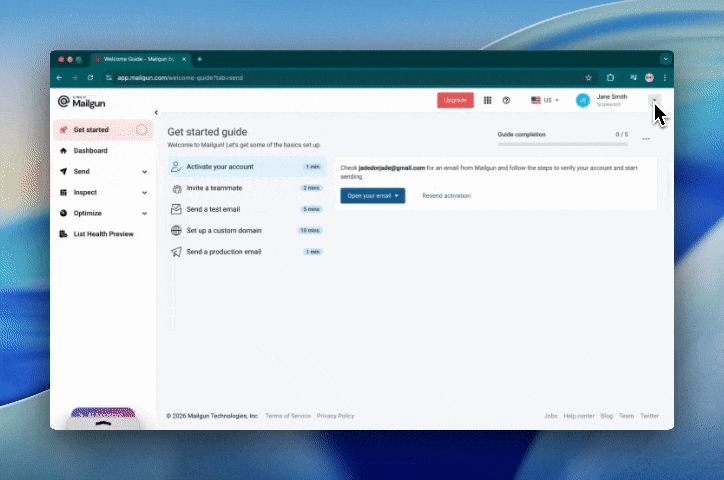
Task: Open Terms of Service link
Action: pos(288,416)
